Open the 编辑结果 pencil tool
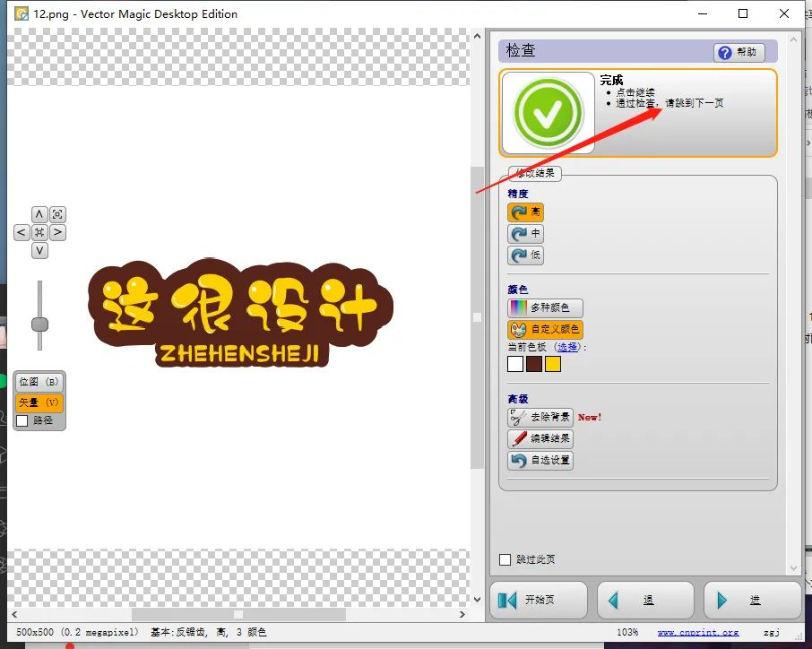Viewport: 812px width, 649px height. click(x=540, y=438)
